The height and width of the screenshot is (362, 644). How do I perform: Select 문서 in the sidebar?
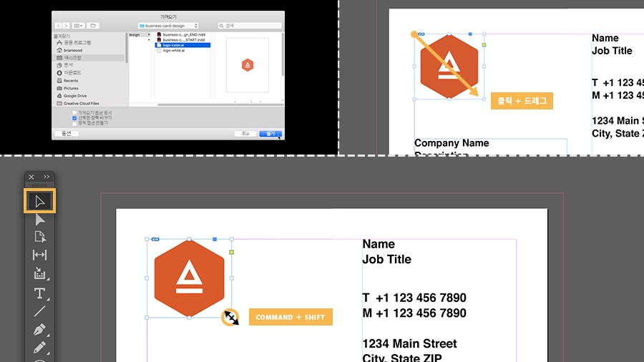point(65,65)
